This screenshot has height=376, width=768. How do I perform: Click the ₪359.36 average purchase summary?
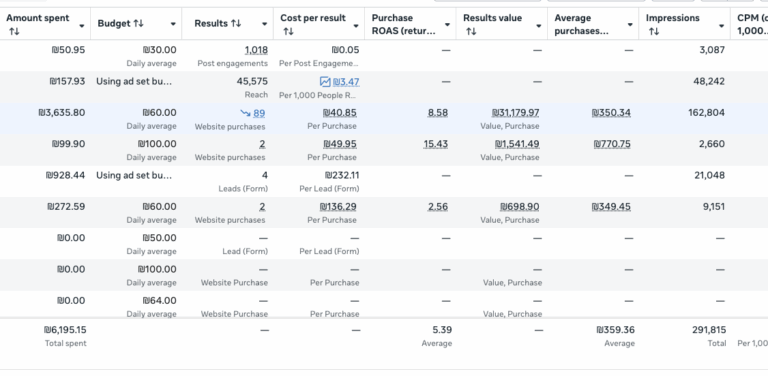click(x=616, y=330)
